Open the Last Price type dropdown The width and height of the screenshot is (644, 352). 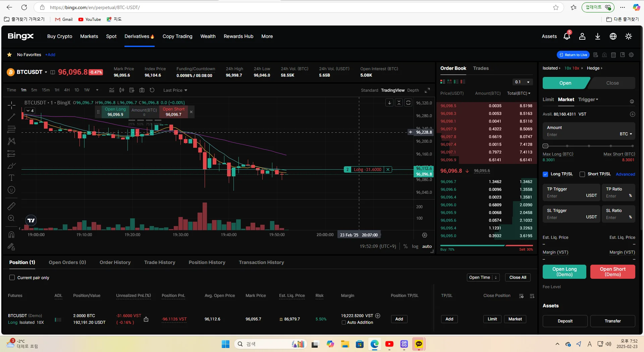point(175,90)
